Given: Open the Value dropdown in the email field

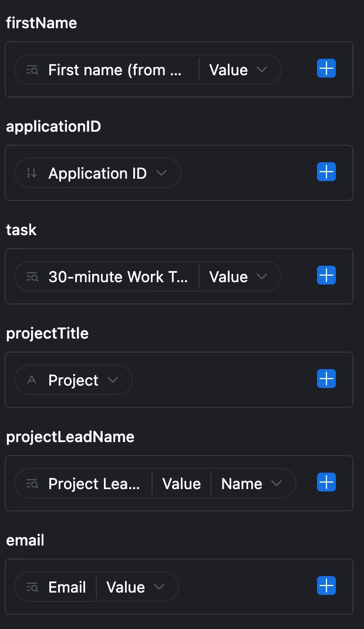Looking at the screenshot, I should 135,587.
